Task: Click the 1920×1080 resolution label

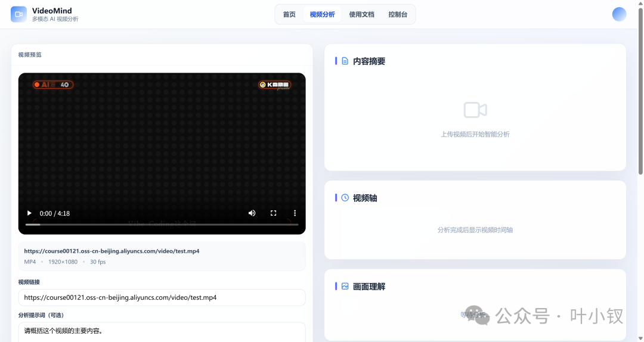Action: 63,262
